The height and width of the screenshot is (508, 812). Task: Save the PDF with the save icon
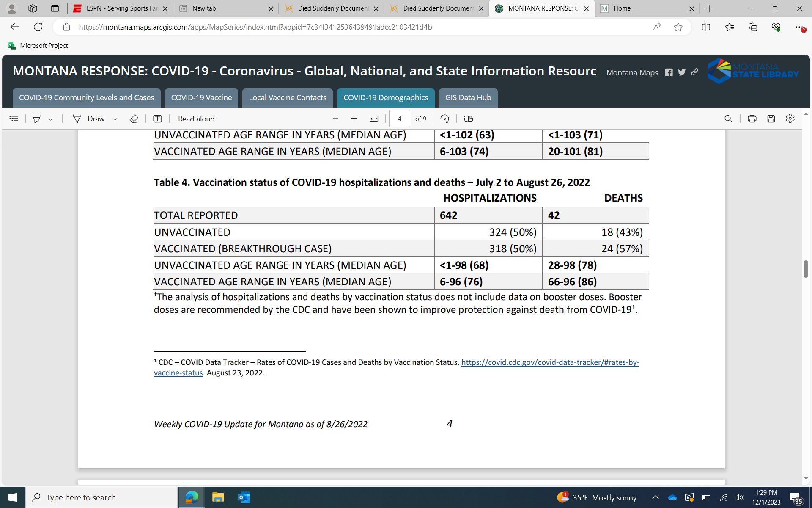pos(771,119)
